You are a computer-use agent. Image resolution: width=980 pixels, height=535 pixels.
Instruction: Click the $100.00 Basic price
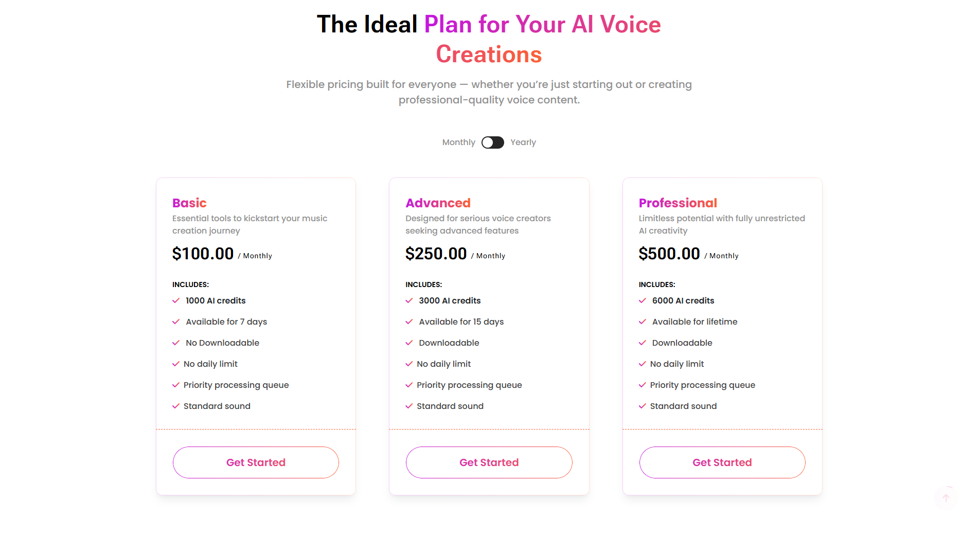tap(203, 254)
